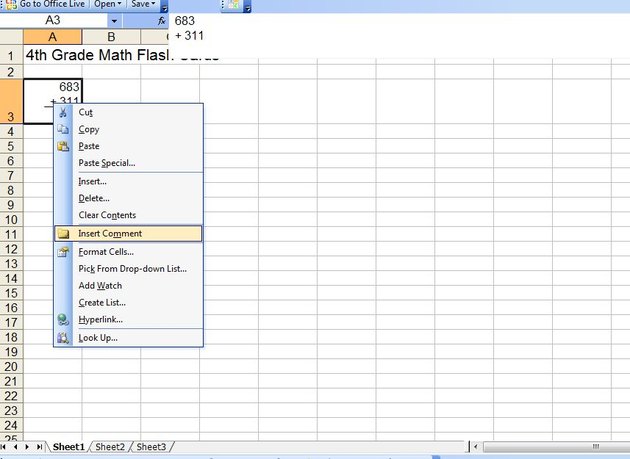Choose Pick From Drop-down List...
This screenshot has width=630, height=459.
point(128,268)
